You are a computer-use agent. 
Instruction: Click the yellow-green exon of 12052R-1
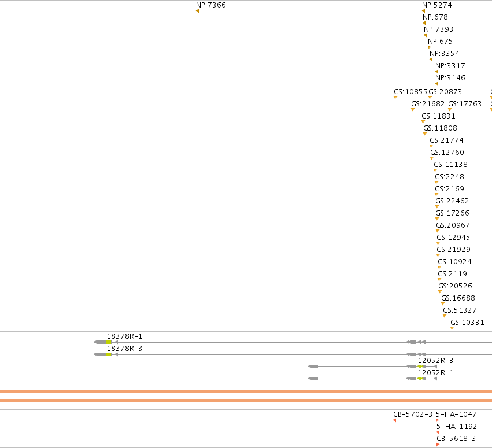point(420,379)
